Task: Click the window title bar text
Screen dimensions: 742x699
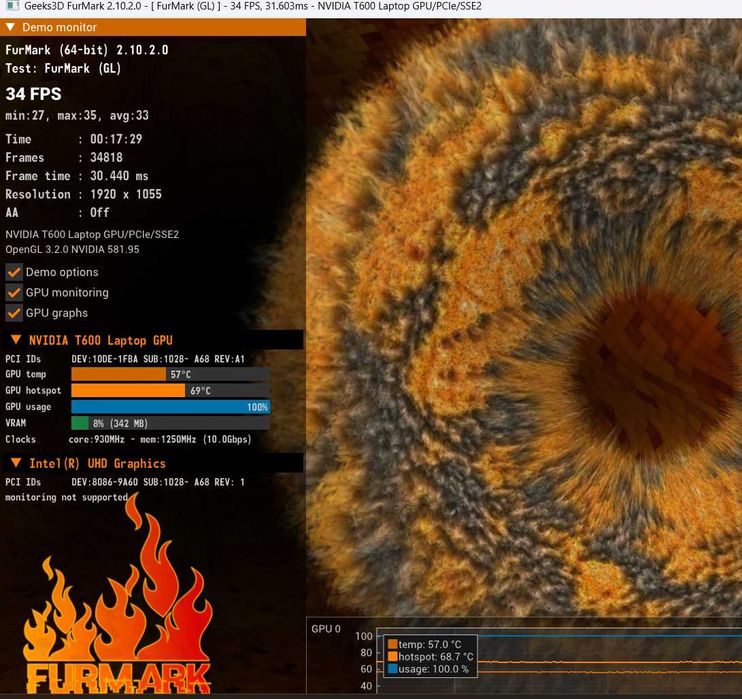Action: 253,6
